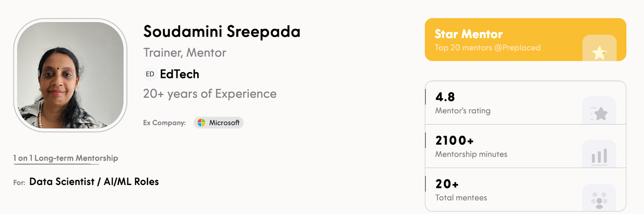Image resolution: width=644 pixels, height=214 pixels.
Task: Click the ED EdTech badge icon
Action: point(150,74)
